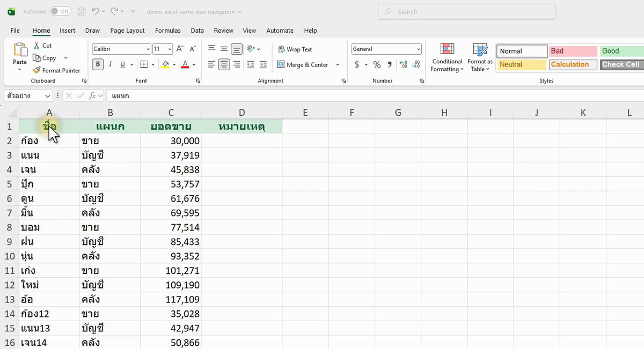Apply percent style format
The height and width of the screenshot is (349, 644).
pyautogui.click(x=377, y=64)
